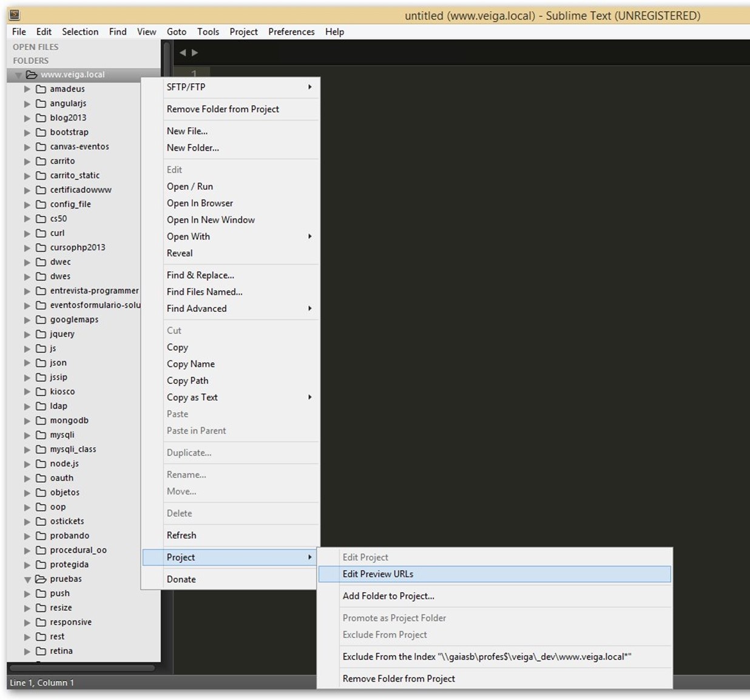
Task: Choose Open In Browser from context menu
Action: pos(200,203)
